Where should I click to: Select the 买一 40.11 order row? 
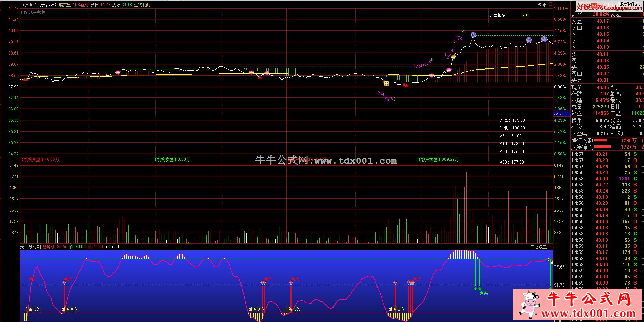click(x=607, y=54)
